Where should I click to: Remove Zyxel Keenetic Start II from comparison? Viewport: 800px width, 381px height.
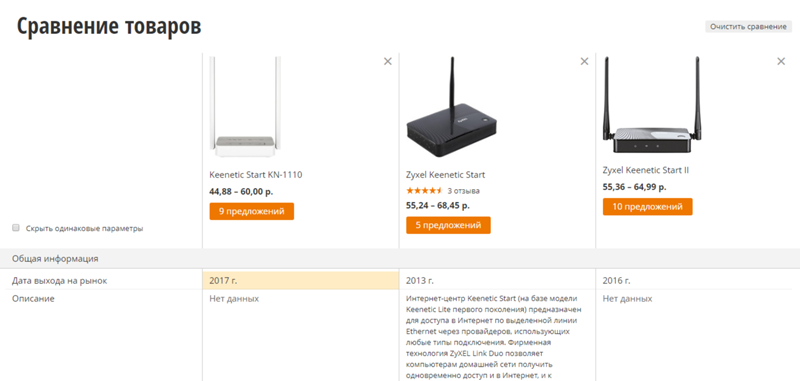point(781,61)
